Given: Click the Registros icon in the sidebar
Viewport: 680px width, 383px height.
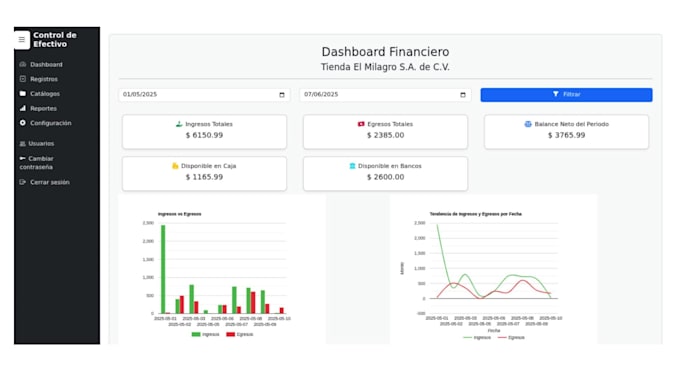Looking at the screenshot, I should pos(23,79).
